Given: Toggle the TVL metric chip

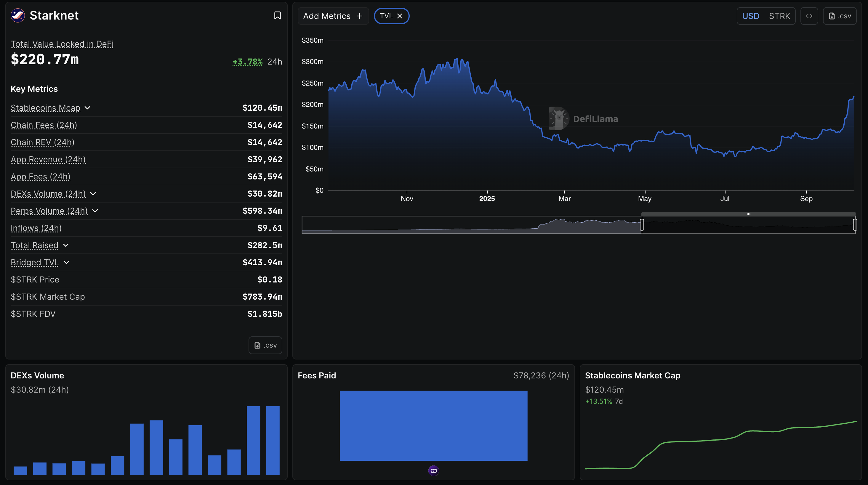Looking at the screenshot, I should click(386, 16).
